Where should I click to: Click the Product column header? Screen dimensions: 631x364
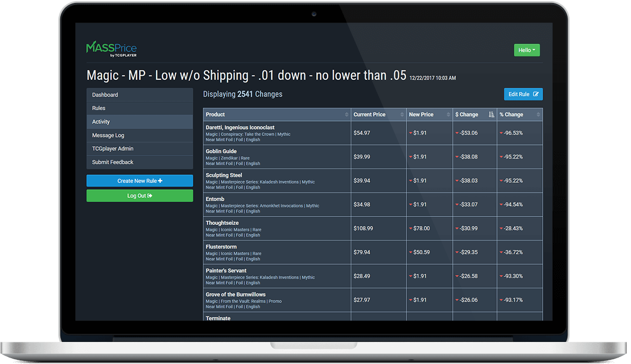(x=277, y=115)
